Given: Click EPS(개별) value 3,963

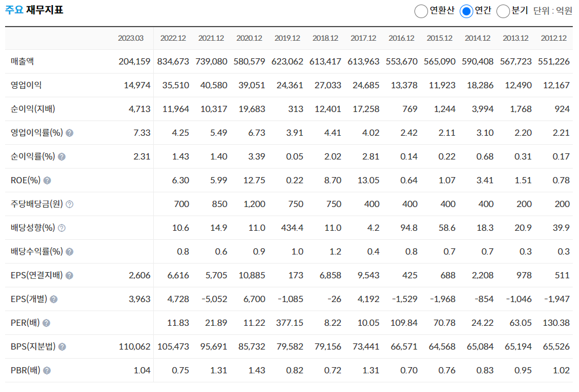Looking at the screenshot, I should (x=140, y=299).
